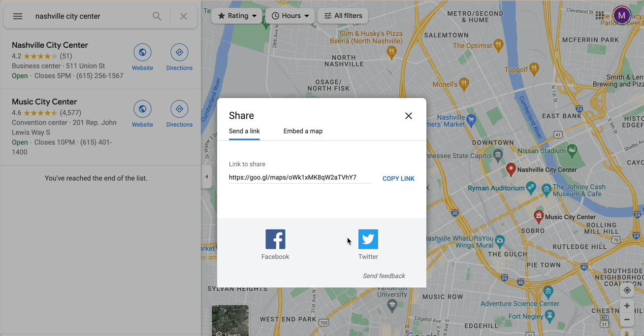Click the Directions icon for Nashville City Center
The width and height of the screenshot is (644, 336).
[179, 52]
